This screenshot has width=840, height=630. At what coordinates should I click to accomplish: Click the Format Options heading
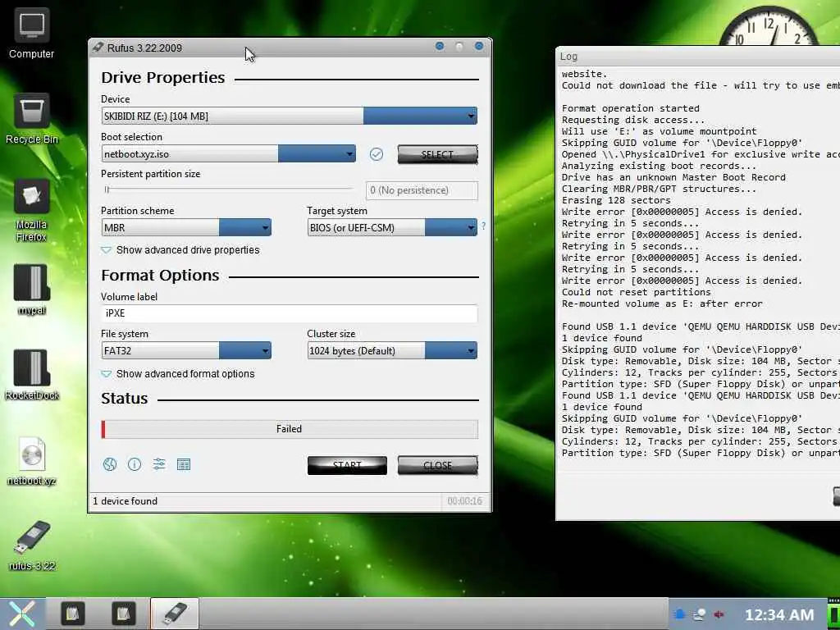coord(160,276)
